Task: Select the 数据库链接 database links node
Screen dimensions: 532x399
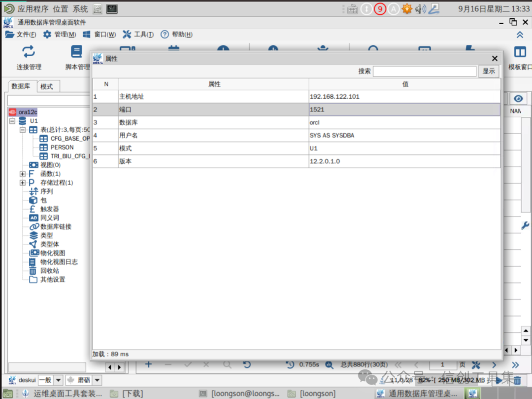Action: pos(56,227)
